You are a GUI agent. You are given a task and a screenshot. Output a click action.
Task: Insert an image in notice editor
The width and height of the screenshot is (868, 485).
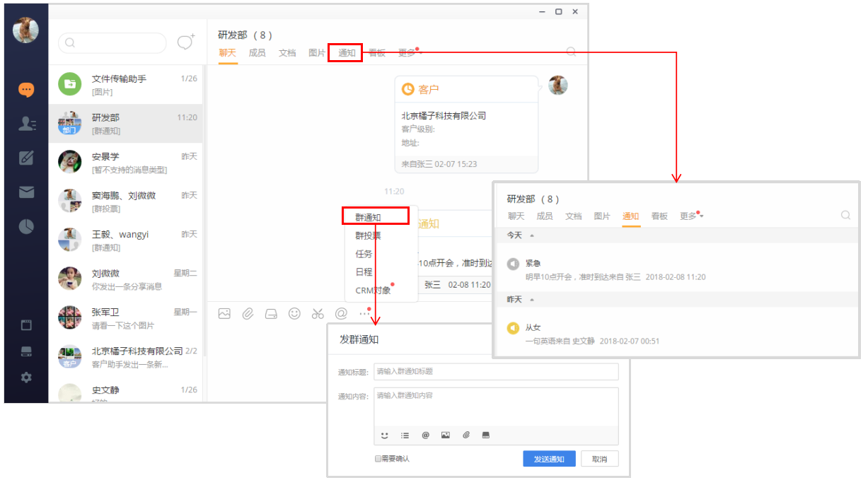(446, 436)
